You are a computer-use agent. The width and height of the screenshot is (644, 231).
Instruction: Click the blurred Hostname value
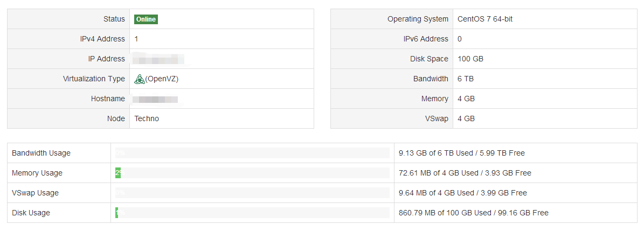(156, 99)
